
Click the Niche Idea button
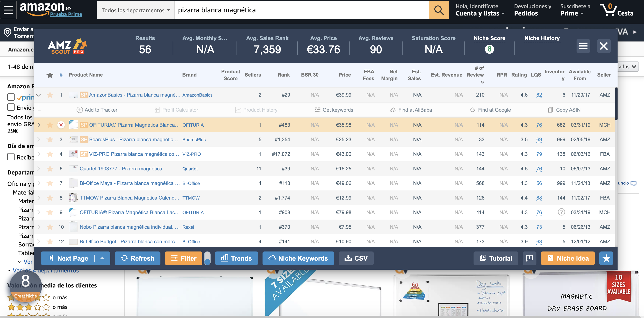click(x=568, y=258)
